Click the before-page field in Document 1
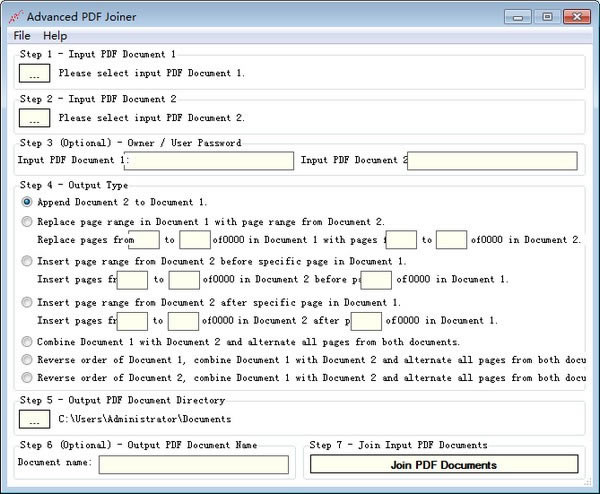The height and width of the screenshot is (494, 600). pyautogui.click(x=377, y=280)
